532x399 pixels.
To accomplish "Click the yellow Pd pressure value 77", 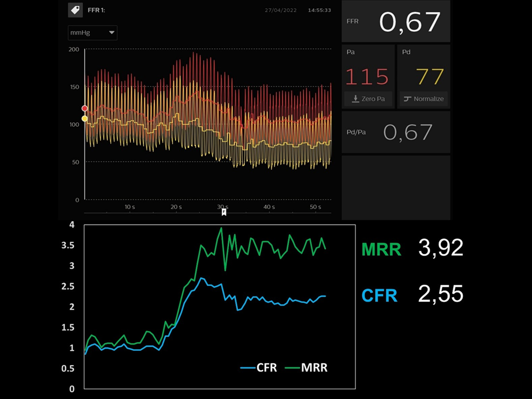I will pyautogui.click(x=430, y=76).
